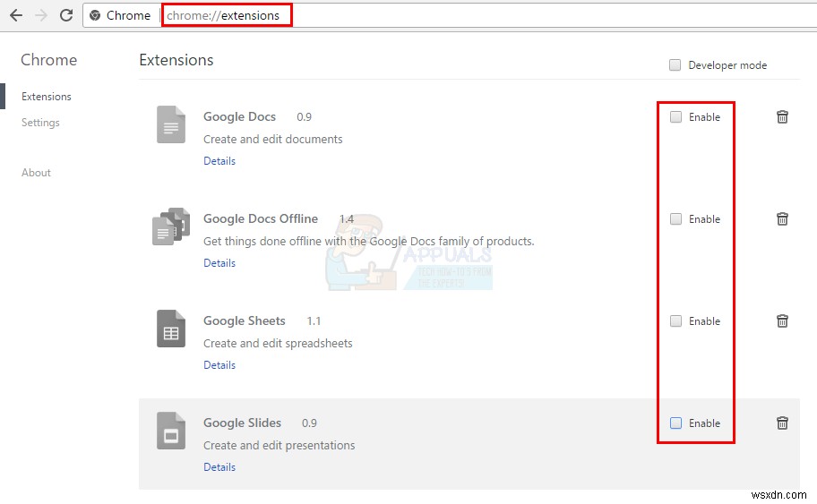This screenshot has height=504, width=817.
Task: Reload the page with the refresh icon
Action: pyautogui.click(x=66, y=15)
